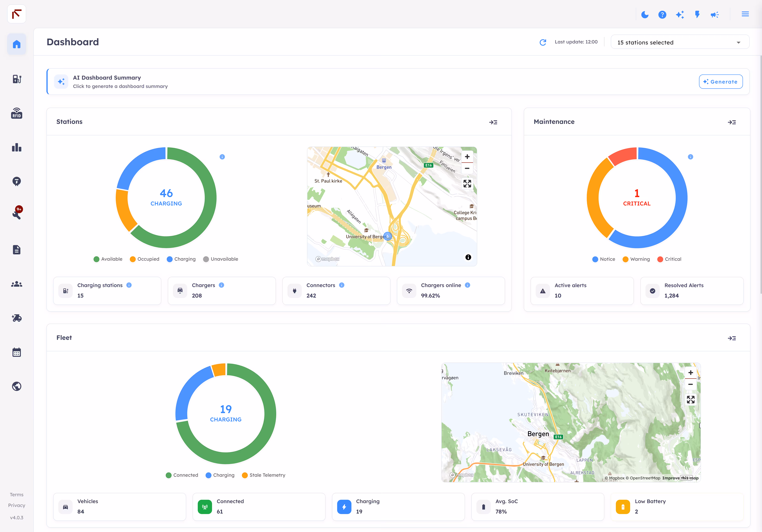Viewport: 762px width, 532px height.
Task: Open the Home dashboard sidebar icon
Action: [x=17, y=44]
